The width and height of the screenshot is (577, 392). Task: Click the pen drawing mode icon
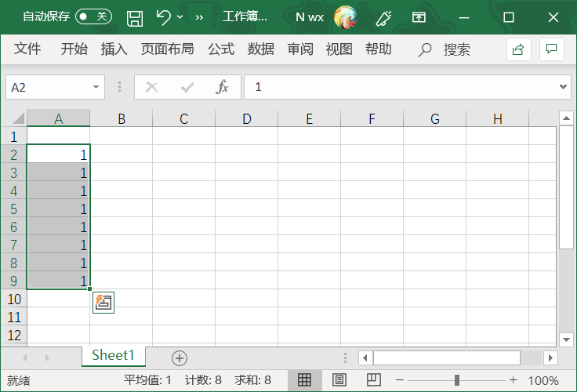pos(383,18)
